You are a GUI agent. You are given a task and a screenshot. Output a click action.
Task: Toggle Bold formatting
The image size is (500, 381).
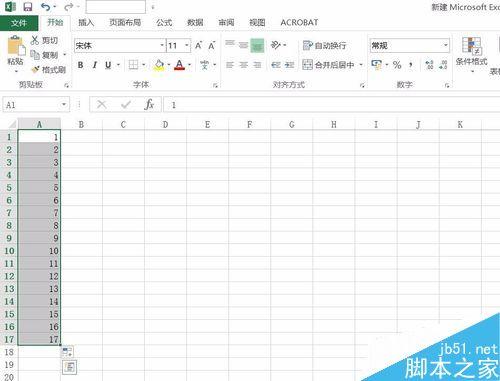point(80,65)
